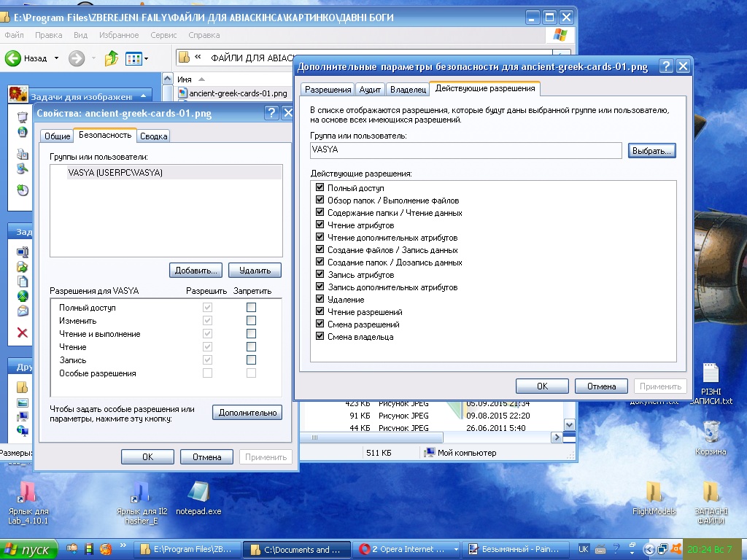Click the Firefox quick launch icon in taskbar
The width and height of the screenshot is (747, 560).
point(106,548)
